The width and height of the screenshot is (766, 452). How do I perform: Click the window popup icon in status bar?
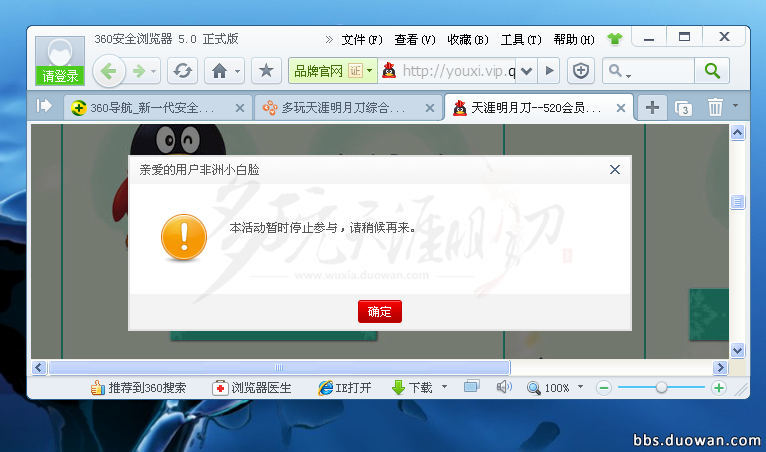(471, 387)
